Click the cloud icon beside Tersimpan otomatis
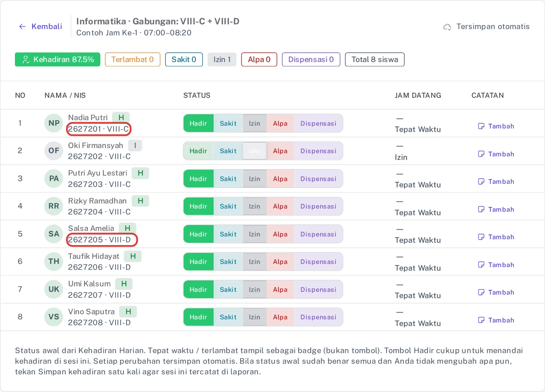The height and width of the screenshot is (392, 545). (x=447, y=27)
